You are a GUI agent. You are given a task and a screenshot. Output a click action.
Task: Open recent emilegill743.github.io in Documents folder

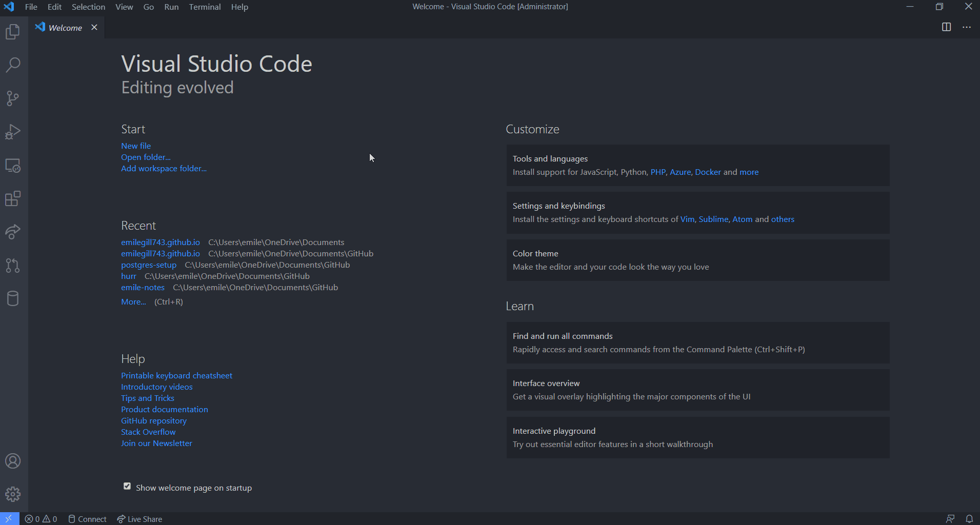(x=161, y=243)
